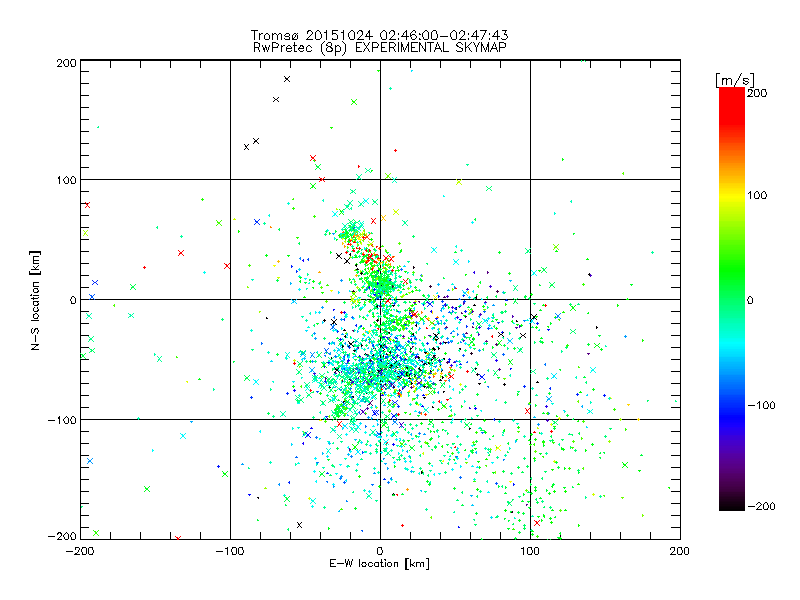Click the title line 'Tromsø 20151024 02:46:00-02:47:43'

379,35
